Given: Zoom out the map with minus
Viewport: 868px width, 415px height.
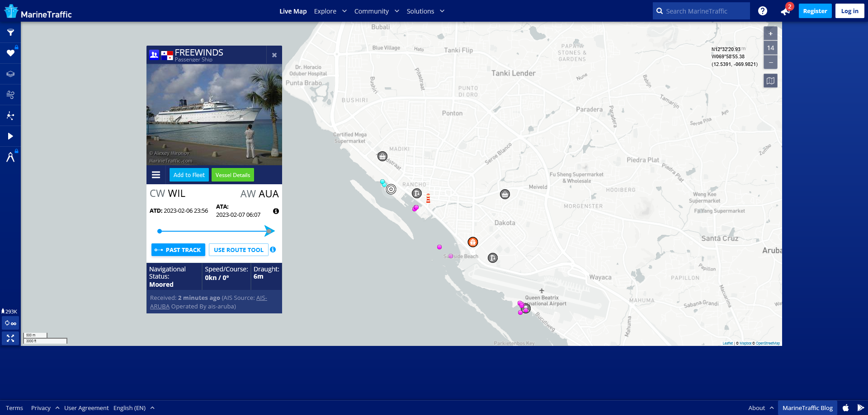Looking at the screenshot, I should [771, 62].
